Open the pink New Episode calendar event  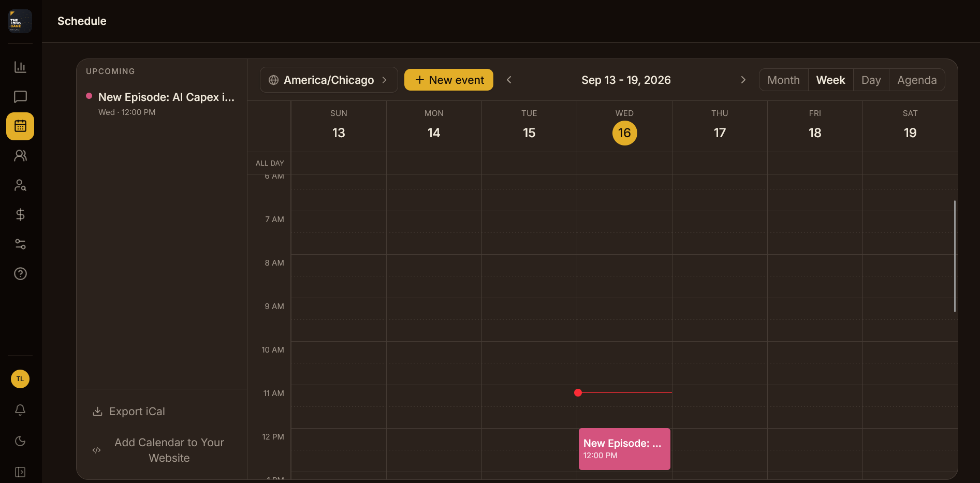pos(624,449)
